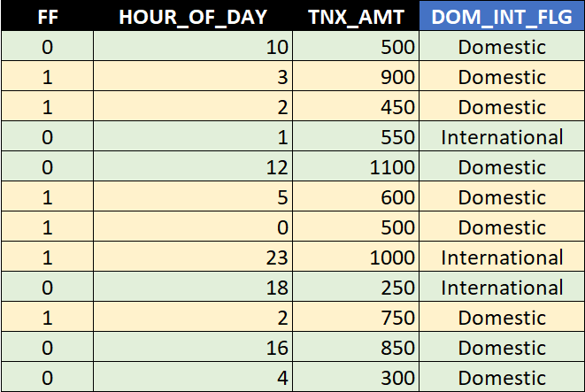Click the amount cell showing 600
Screen dimensions: 585x392
(x=356, y=196)
